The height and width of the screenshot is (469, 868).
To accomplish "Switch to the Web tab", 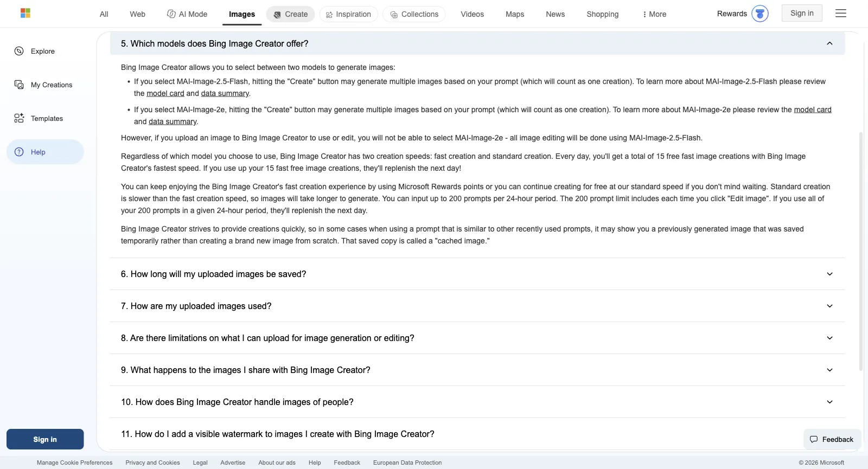I will pyautogui.click(x=138, y=14).
